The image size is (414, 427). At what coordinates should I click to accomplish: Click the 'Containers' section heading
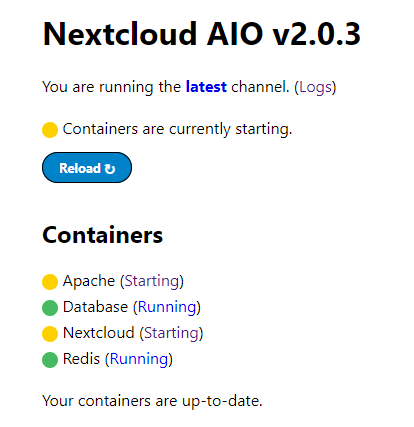pyautogui.click(x=103, y=235)
